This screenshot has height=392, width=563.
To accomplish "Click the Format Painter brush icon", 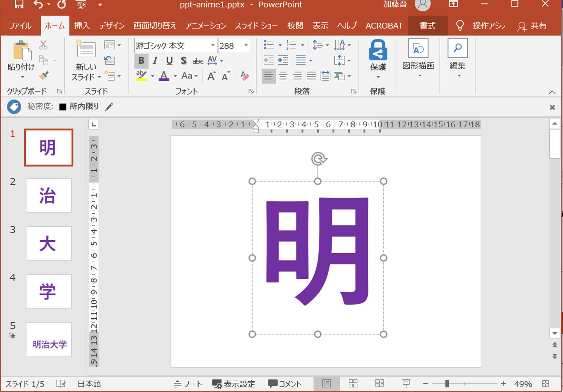I will (x=44, y=76).
